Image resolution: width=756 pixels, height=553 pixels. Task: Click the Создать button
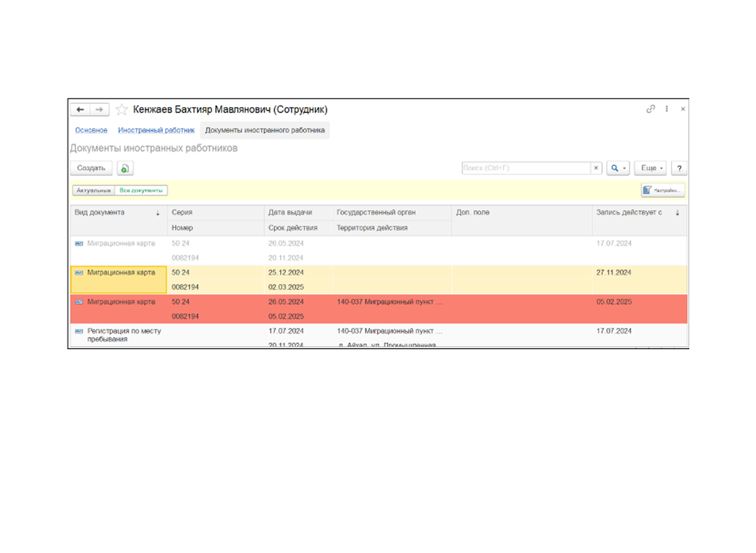(x=91, y=168)
